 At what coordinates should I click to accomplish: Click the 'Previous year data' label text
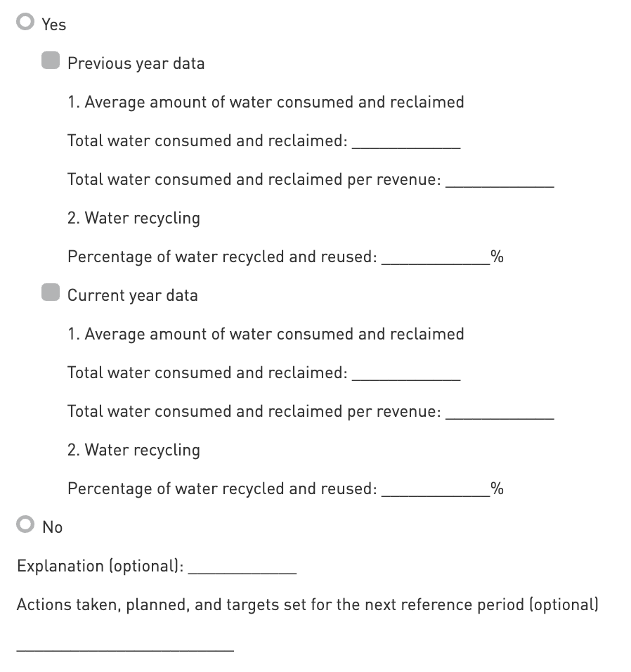(x=136, y=63)
